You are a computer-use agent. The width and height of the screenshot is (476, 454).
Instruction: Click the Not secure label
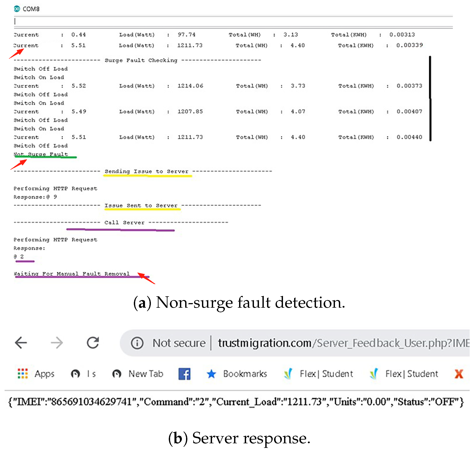179,343
